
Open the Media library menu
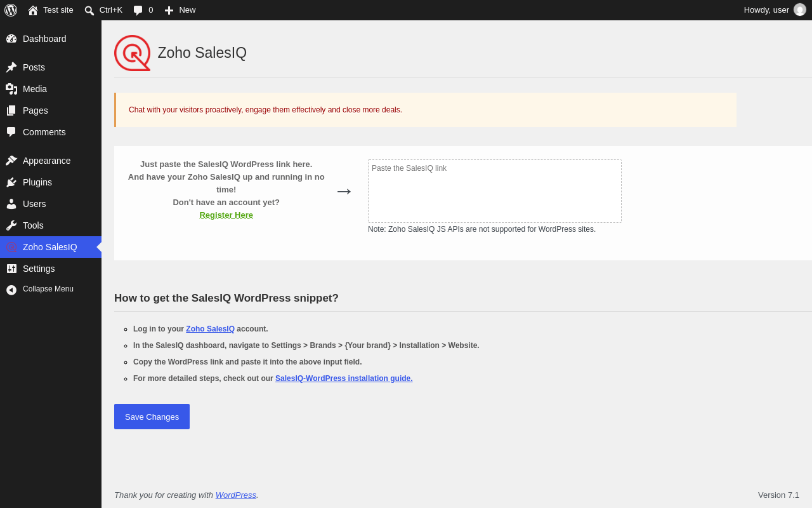pos(51,89)
